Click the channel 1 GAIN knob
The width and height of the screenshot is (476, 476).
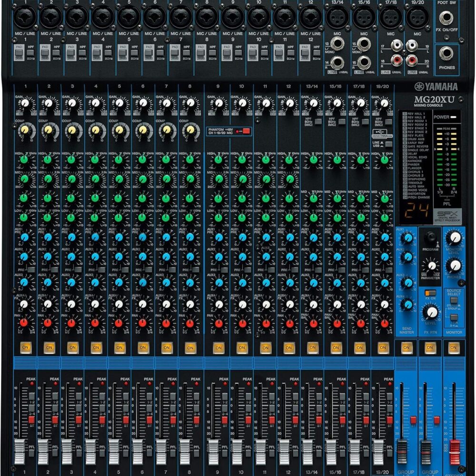click(25, 103)
